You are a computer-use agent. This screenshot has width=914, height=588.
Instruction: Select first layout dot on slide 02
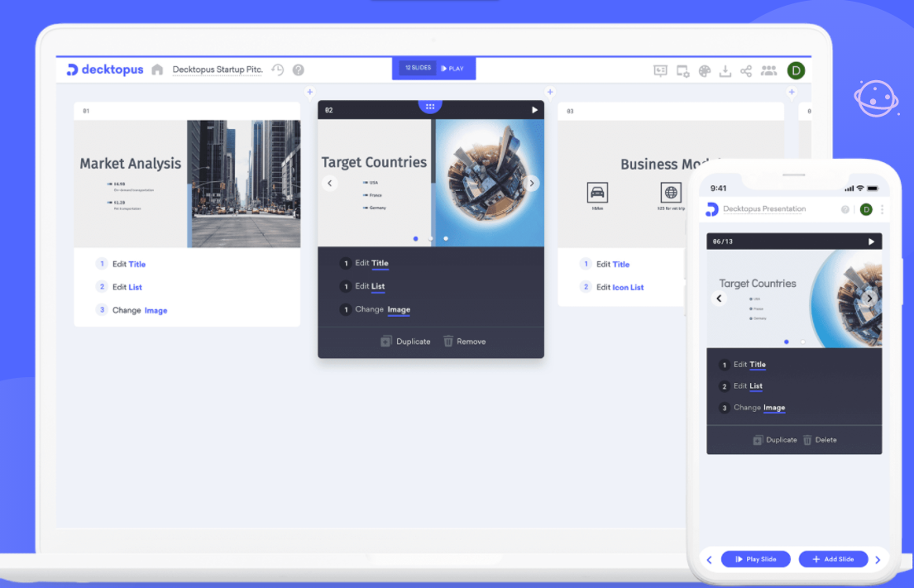tap(415, 238)
